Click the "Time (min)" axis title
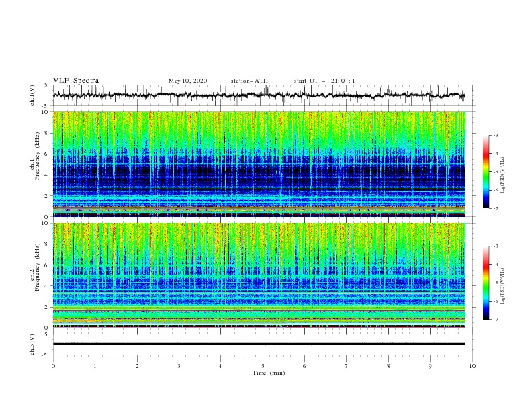 (x=269, y=373)
